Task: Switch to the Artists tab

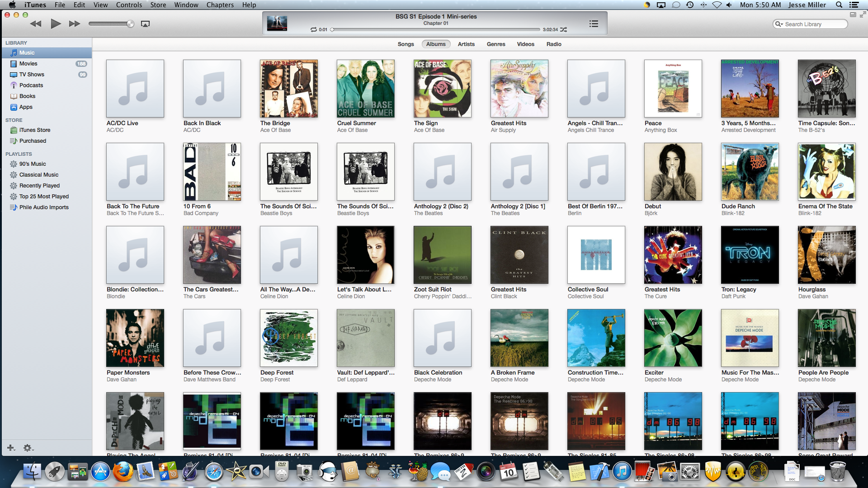Action: click(466, 44)
